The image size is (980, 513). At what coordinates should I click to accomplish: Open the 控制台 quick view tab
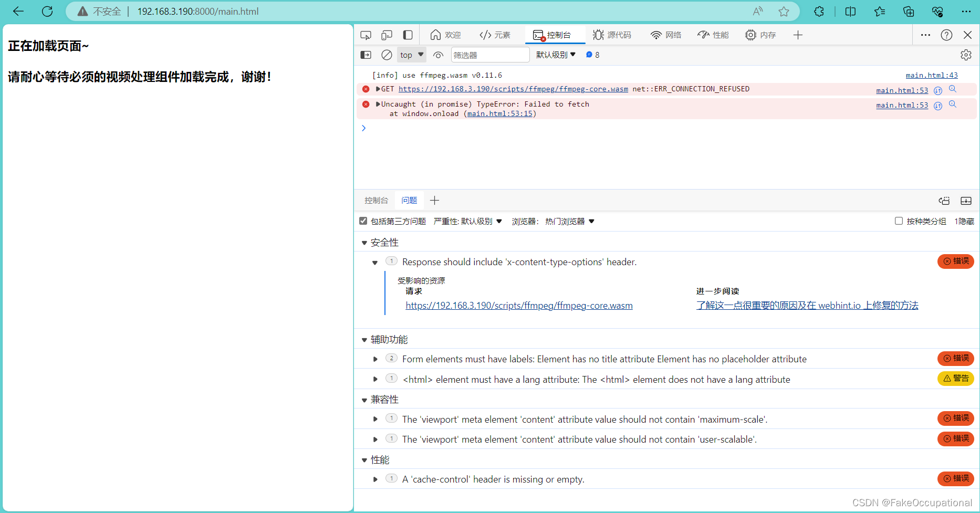pyautogui.click(x=376, y=200)
